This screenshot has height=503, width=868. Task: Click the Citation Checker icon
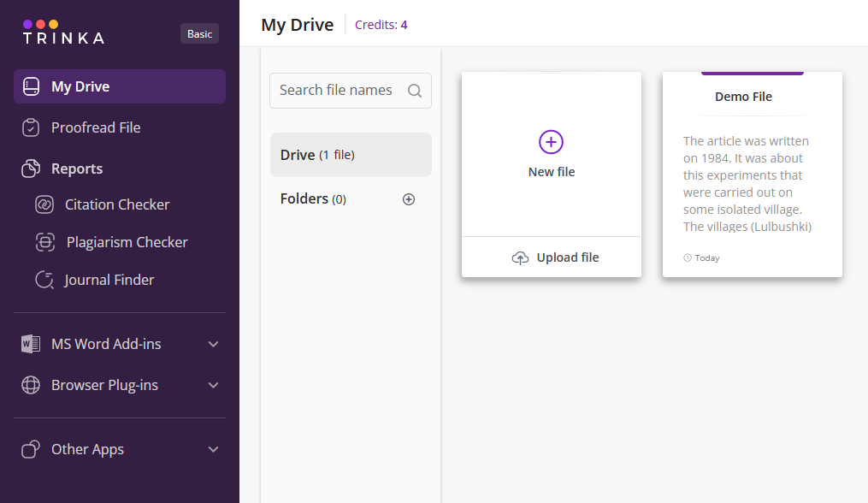[x=44, y=204]
